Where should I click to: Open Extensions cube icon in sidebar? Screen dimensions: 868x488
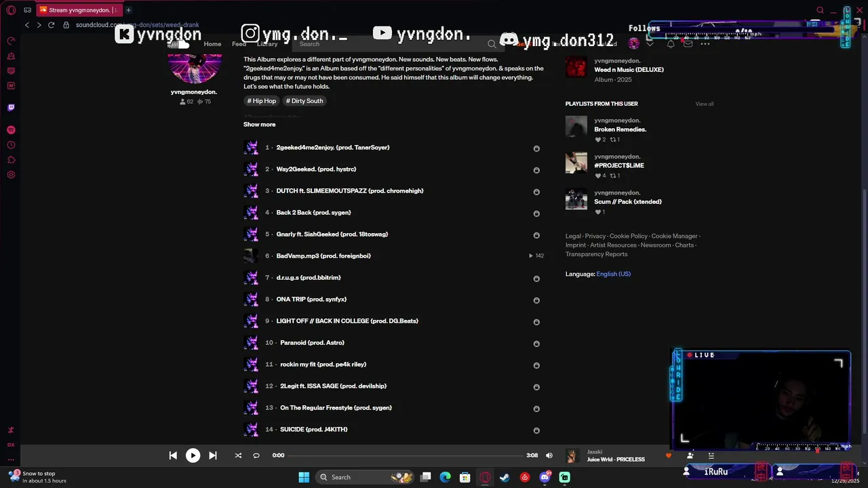11,160
